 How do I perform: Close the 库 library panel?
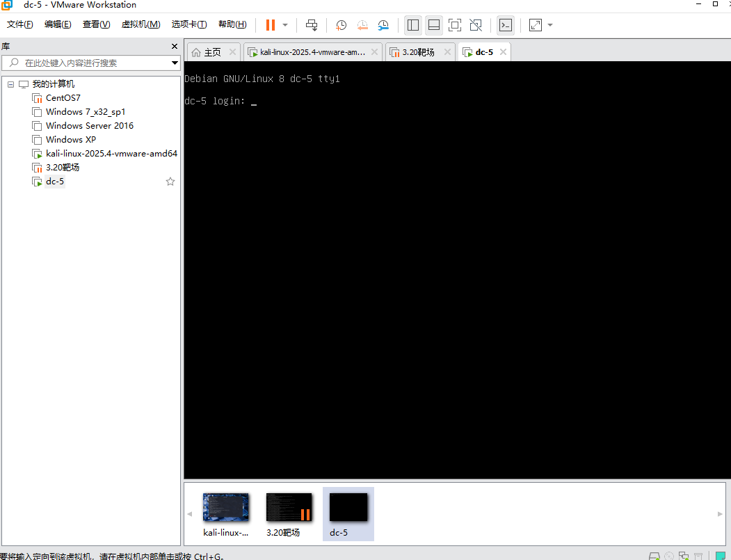click(175, 46)
